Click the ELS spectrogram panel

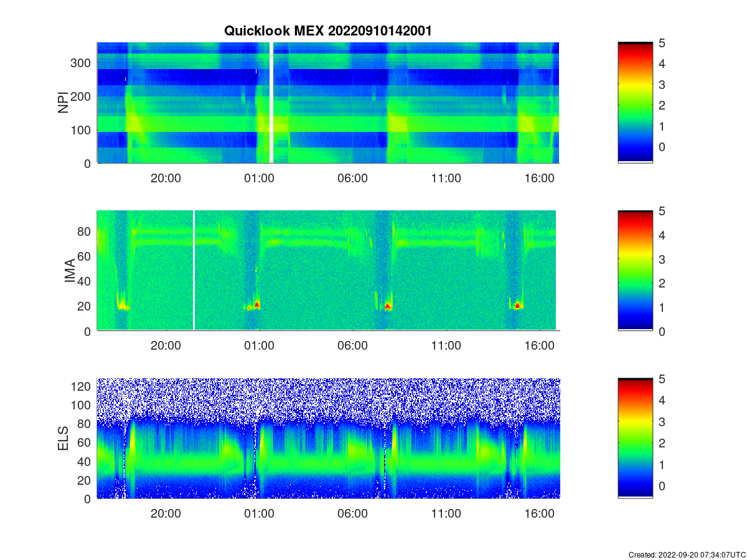(328, 439)
